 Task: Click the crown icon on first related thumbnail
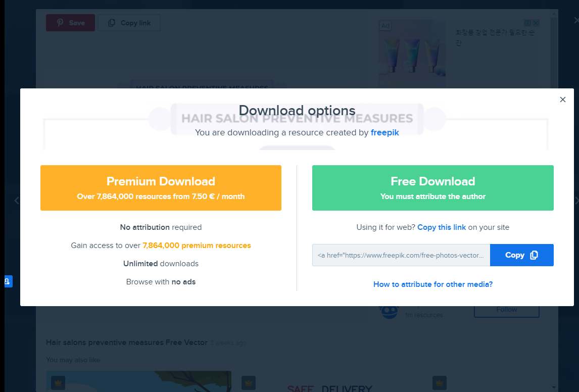(x=58, y=383)
